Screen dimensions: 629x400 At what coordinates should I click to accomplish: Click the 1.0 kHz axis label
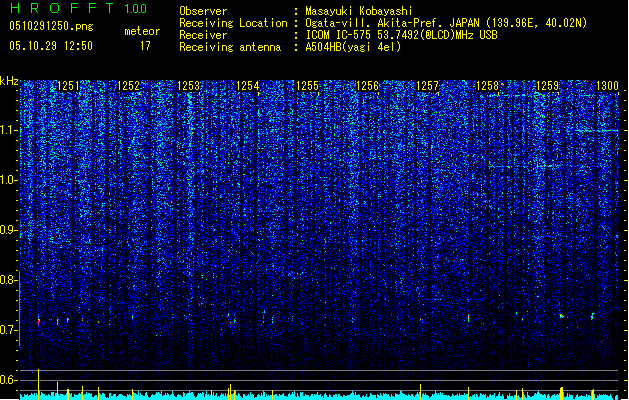[x=8, y=180]
